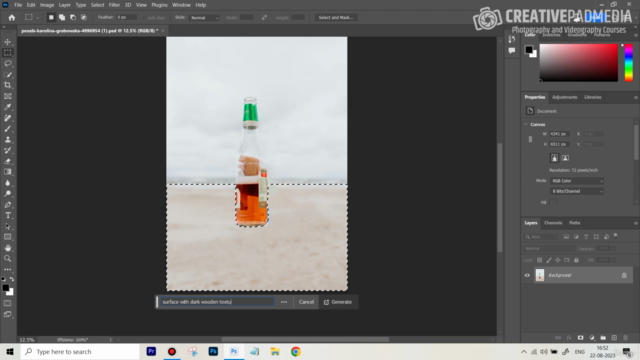Select the Path Selection tool
This screenshot has width=640, height=360.
pyautogui.click(x=8, y=226)
